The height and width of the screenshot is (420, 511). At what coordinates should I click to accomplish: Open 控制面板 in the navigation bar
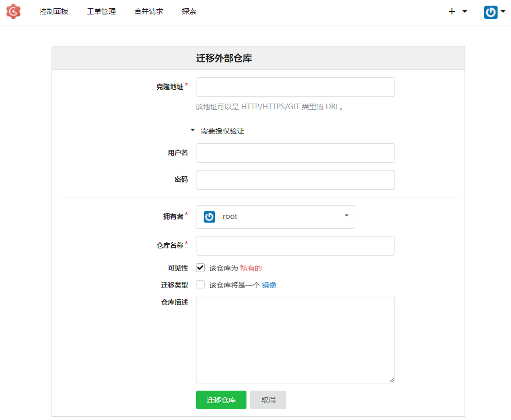click(54, 11)
